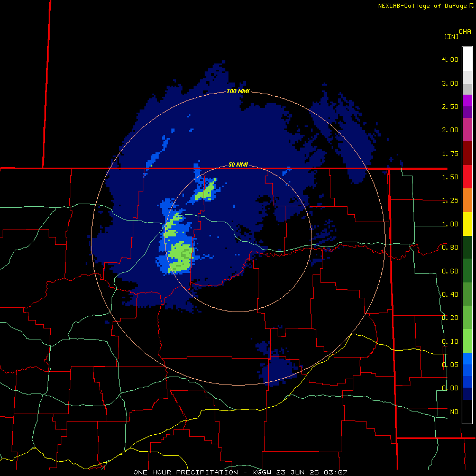Select the white legend swatch at 4.00
Screen dimensions: 476x476
467,59
